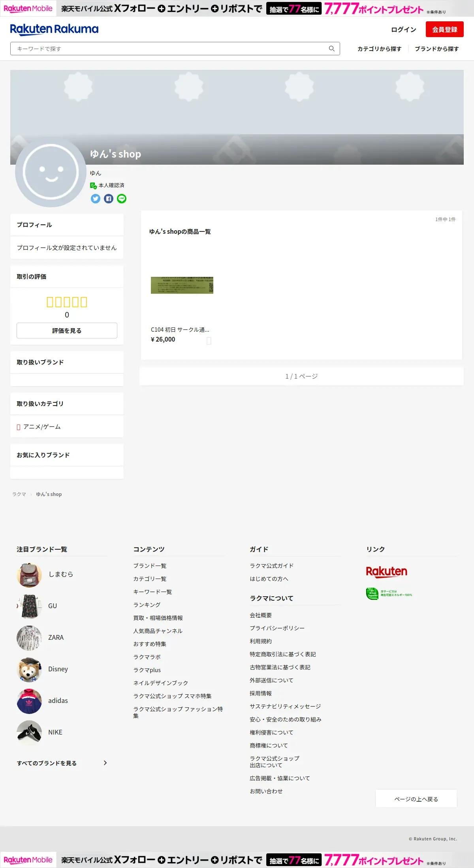This screenshot has width=474, height=868.
Task: Click the identity verified badge icon
Action: point(93,186)
